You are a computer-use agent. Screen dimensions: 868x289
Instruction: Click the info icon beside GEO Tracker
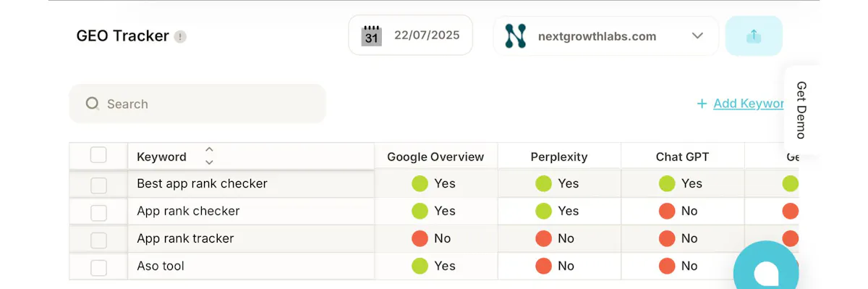(x=180, y=36)
